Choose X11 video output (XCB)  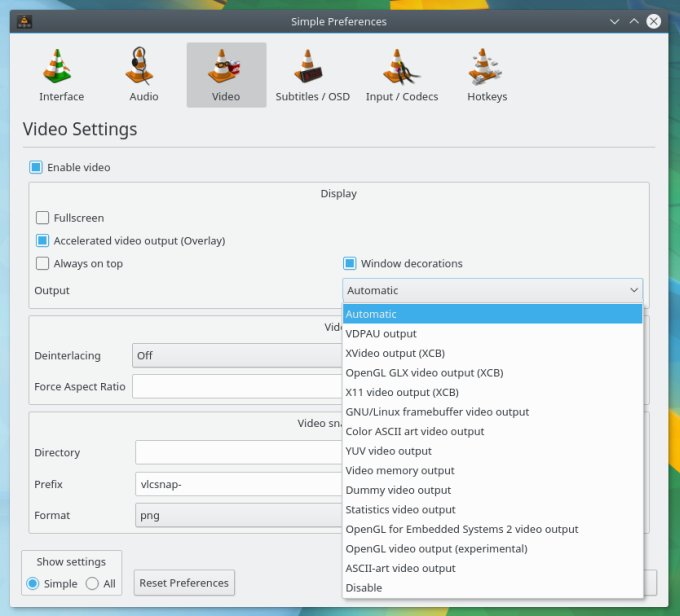pyautogui.click(x=492, y=392)
